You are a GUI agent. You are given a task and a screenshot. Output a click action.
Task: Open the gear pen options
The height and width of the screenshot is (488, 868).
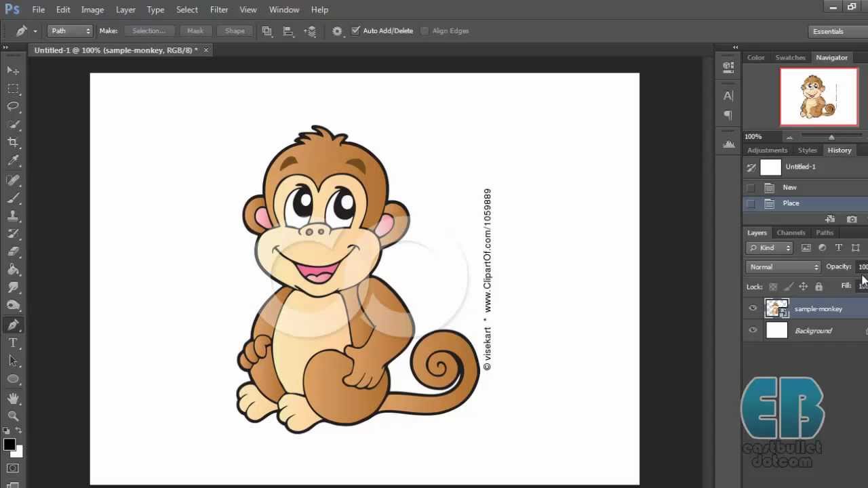point(337,31)
